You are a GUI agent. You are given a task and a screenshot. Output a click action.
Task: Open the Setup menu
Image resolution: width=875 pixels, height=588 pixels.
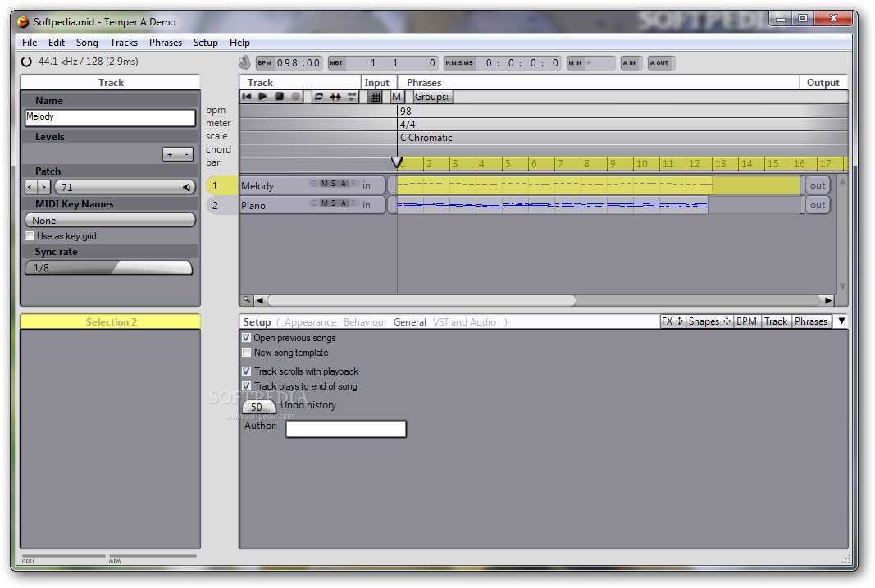pos(205,43)
